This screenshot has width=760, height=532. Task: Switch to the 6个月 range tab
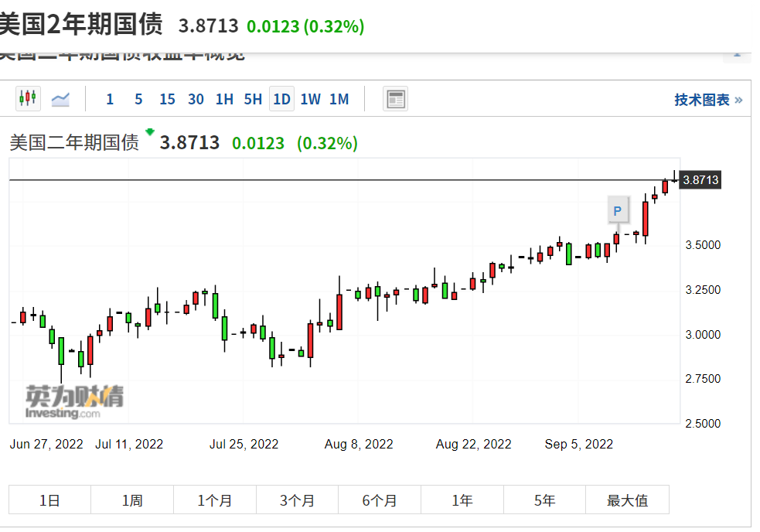(x=380, y=500)
